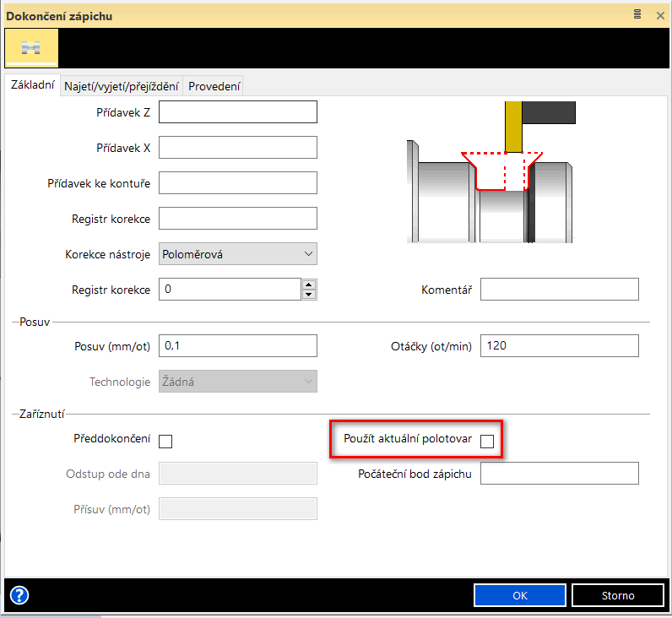Click the Komentář text field

(559, 290)
